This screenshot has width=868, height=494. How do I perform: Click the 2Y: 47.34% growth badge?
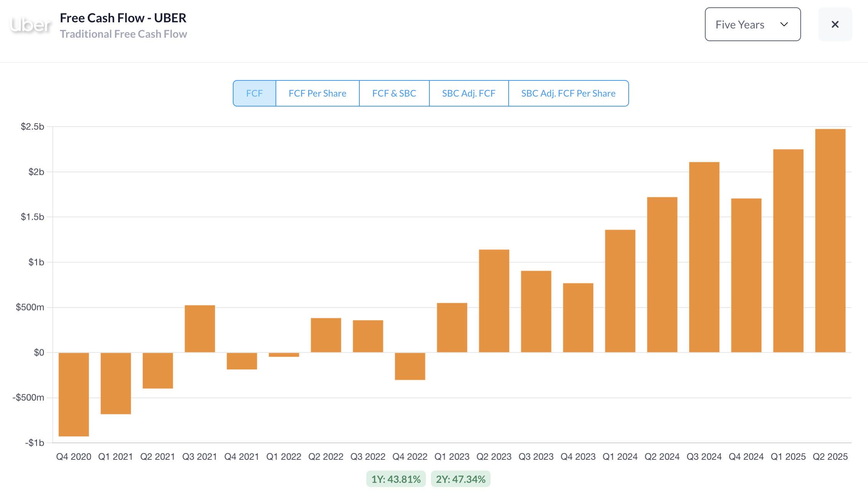(x=461, y=479)
